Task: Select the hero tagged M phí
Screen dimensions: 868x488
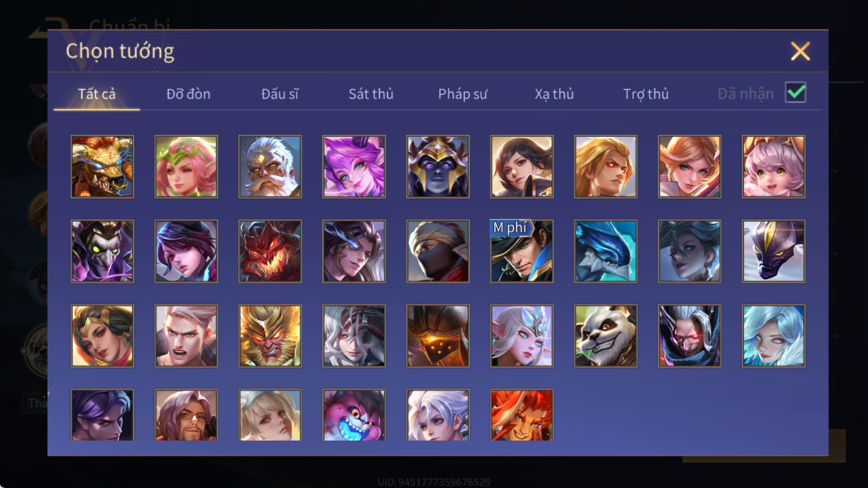Action: 522,251
